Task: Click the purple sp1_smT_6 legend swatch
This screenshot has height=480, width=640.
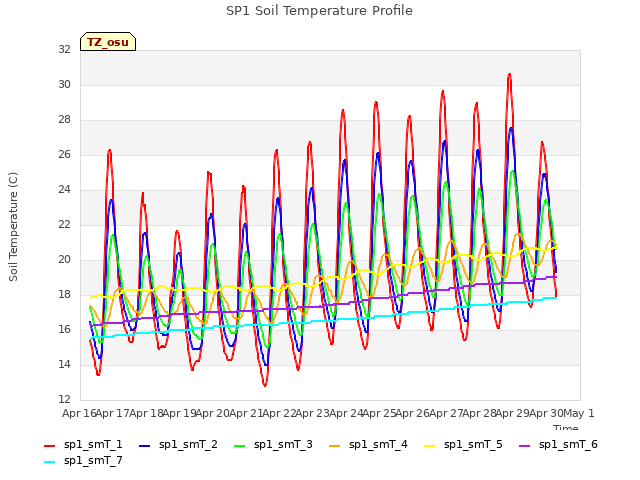Action: click(x=525, y=446)
